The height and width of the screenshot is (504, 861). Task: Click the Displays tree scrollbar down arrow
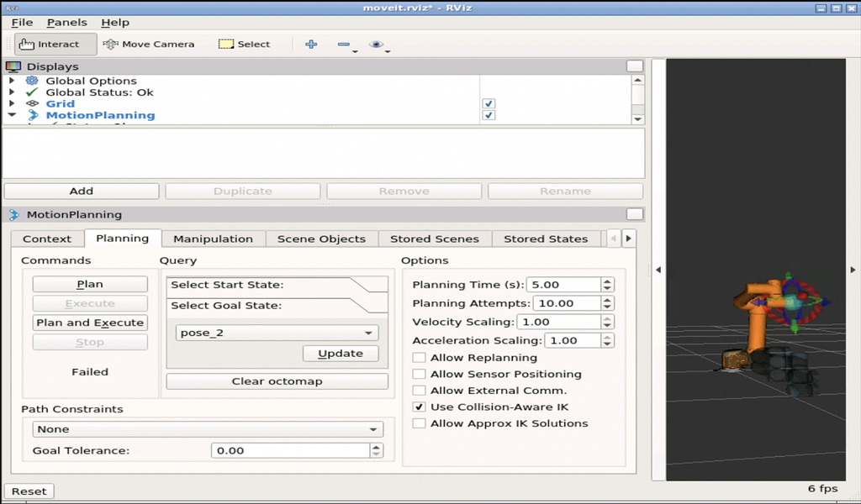[x=637, y=119]
